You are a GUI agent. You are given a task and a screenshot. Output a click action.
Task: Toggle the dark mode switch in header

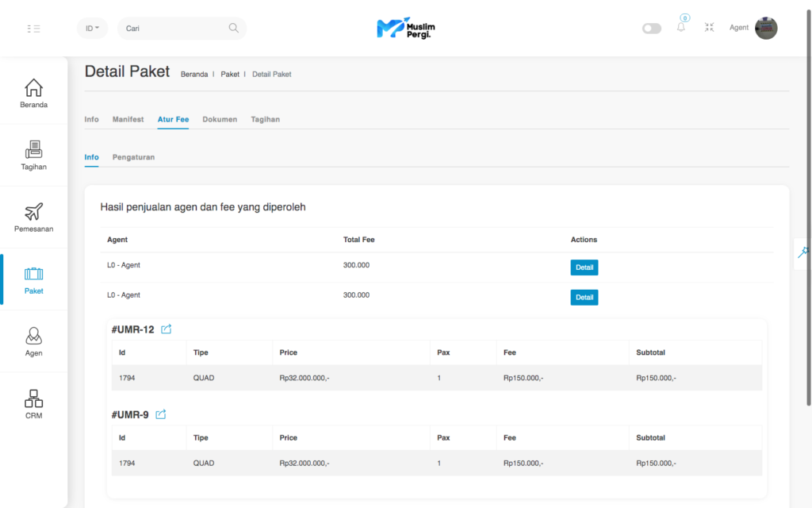[x=651, y=29]
